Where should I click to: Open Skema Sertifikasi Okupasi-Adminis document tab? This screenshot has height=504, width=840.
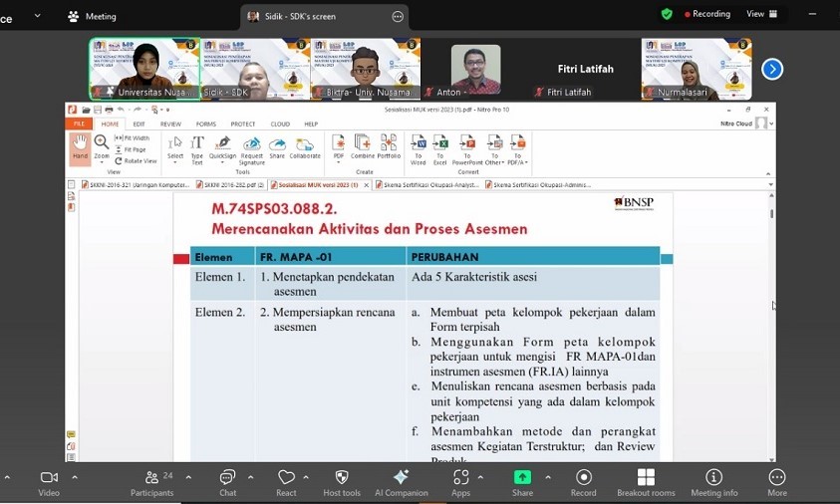click(538, 185)
